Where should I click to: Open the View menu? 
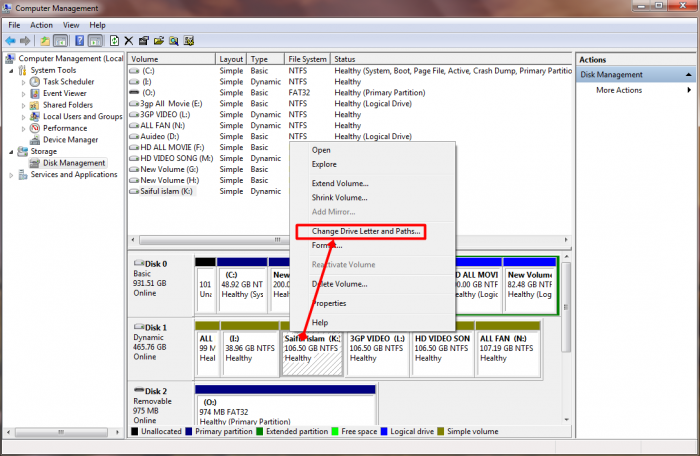[71, 25]
